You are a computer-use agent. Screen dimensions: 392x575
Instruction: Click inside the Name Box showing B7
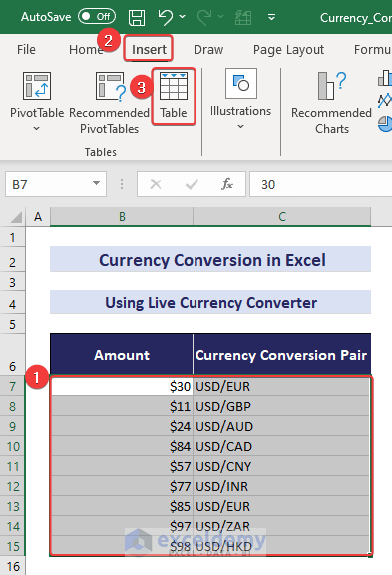coord(48,184)
